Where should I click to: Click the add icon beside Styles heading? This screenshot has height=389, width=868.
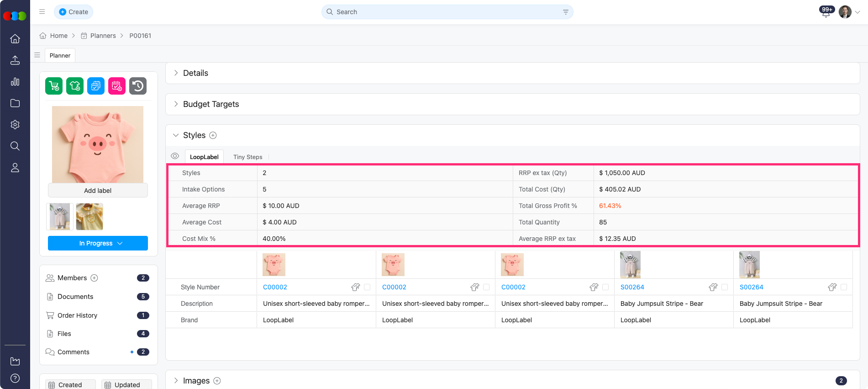[213, 135]
